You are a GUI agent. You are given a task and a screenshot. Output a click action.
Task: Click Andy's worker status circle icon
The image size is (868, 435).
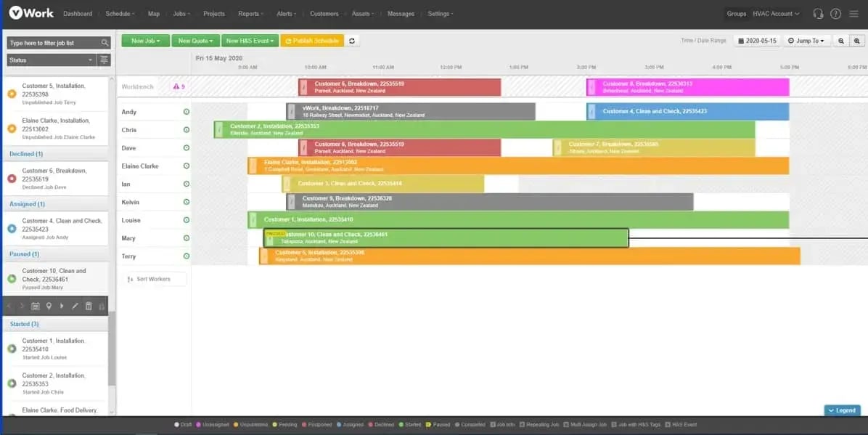(x=187, y=112)
